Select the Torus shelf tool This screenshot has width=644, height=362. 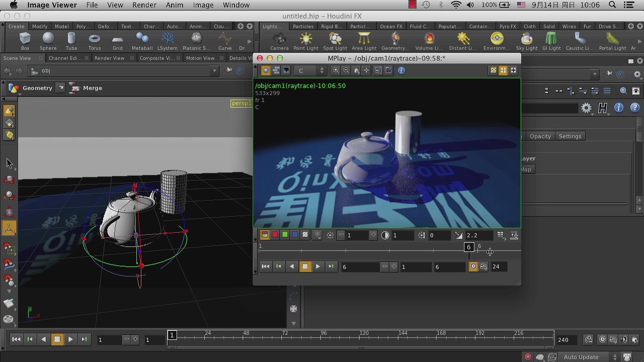click(x=94, y=41)
